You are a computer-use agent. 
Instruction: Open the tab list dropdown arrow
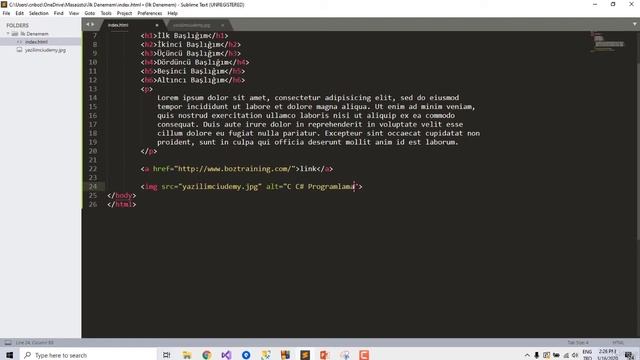[634, 24]
